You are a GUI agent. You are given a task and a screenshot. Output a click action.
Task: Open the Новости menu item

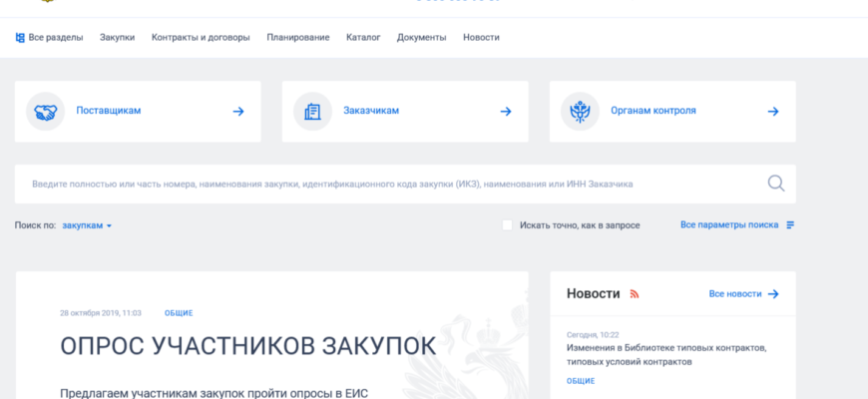tap(481, 38)
